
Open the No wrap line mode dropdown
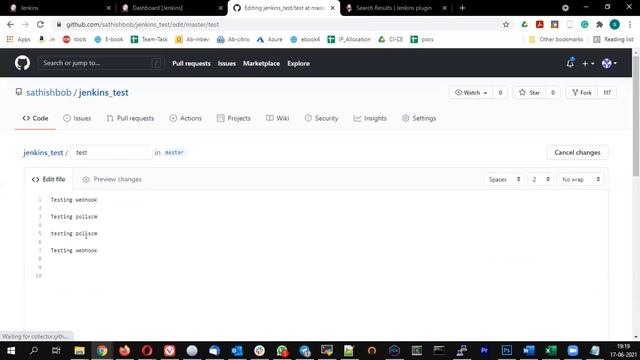(x=580, y=179)
